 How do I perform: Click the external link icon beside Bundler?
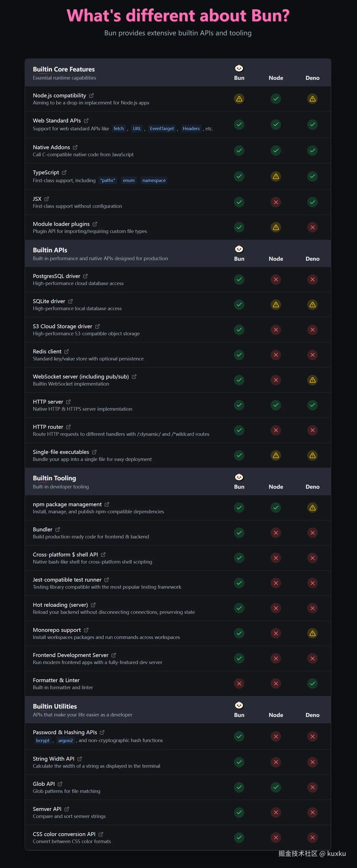pyautogui.click(x=58, y=530)
